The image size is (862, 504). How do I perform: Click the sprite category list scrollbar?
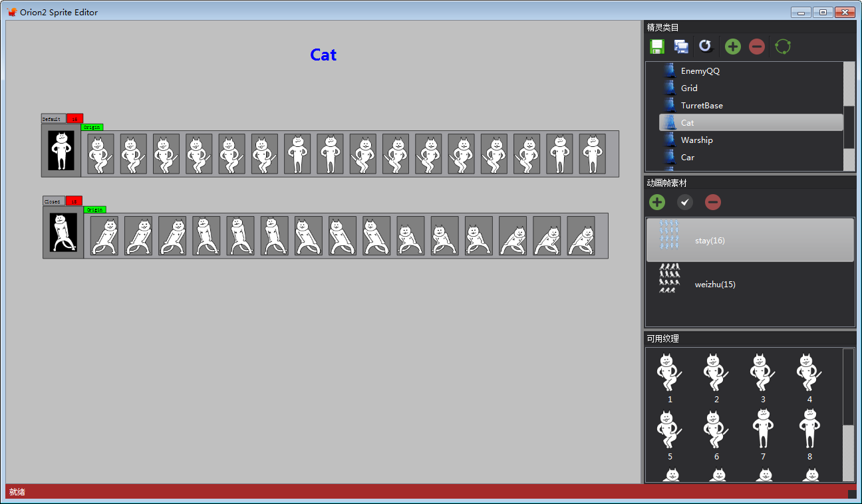coord(849,116)
